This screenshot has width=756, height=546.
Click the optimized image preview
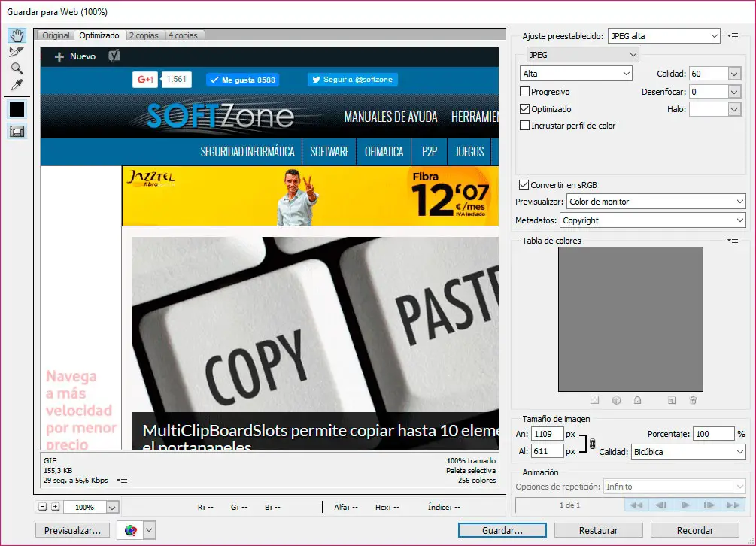[x=269, y=249]
